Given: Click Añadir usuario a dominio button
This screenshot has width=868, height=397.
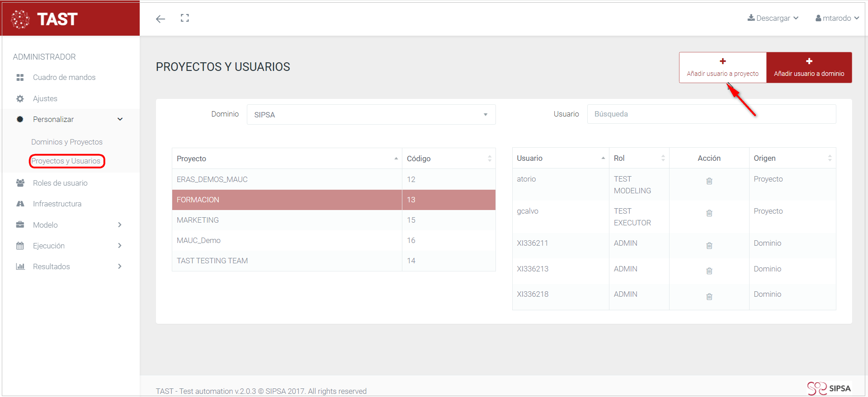Looking at the screenshot, I should point(809,67).
